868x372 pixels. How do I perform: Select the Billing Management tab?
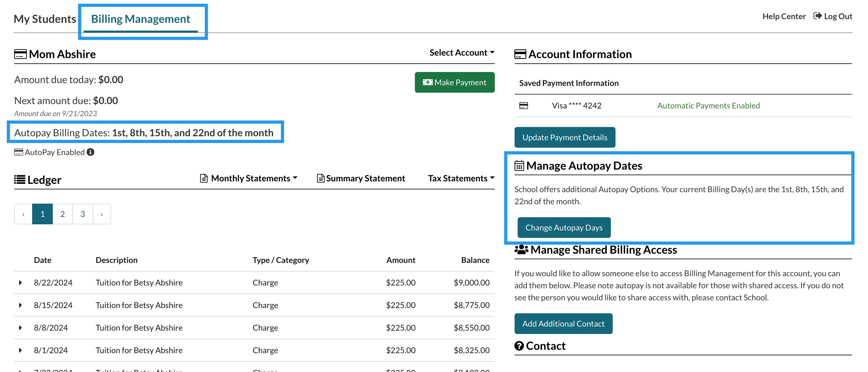click(140, 19)
